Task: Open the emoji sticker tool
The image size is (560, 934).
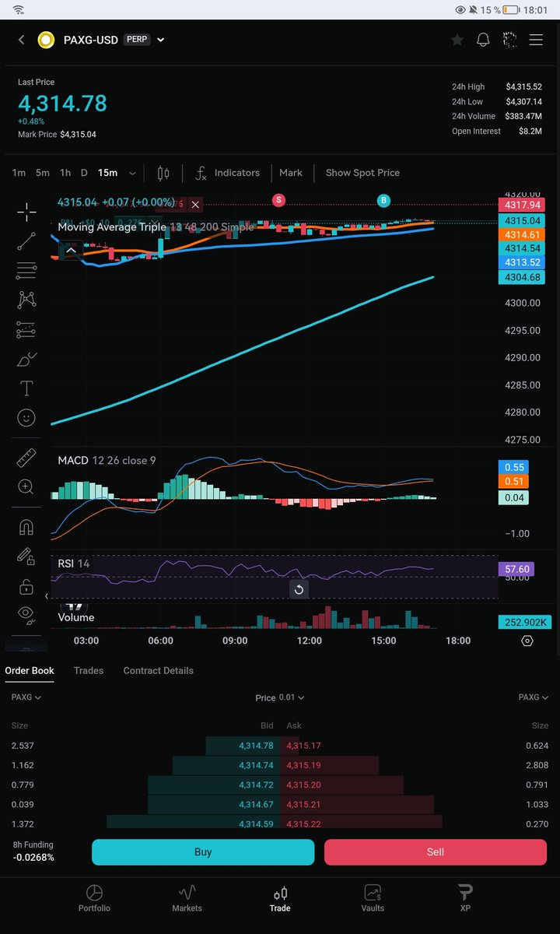Action: coord(26,418)
